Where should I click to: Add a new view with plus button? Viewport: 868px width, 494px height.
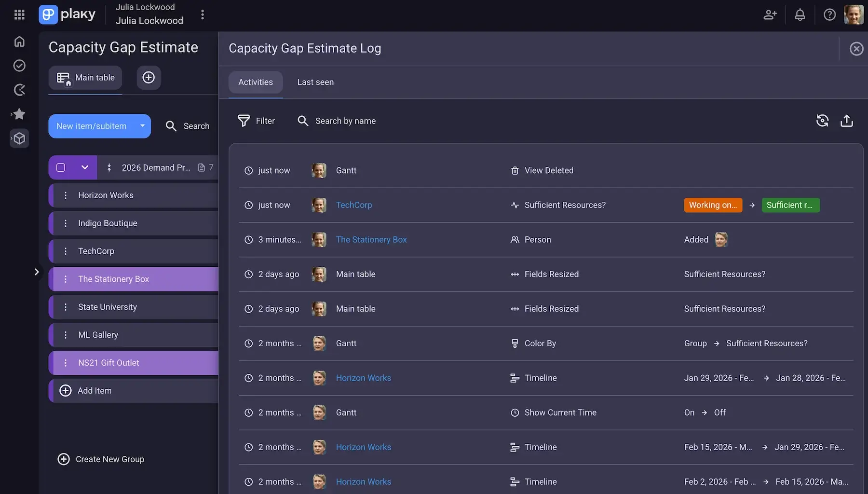click(x=149, y=78)
